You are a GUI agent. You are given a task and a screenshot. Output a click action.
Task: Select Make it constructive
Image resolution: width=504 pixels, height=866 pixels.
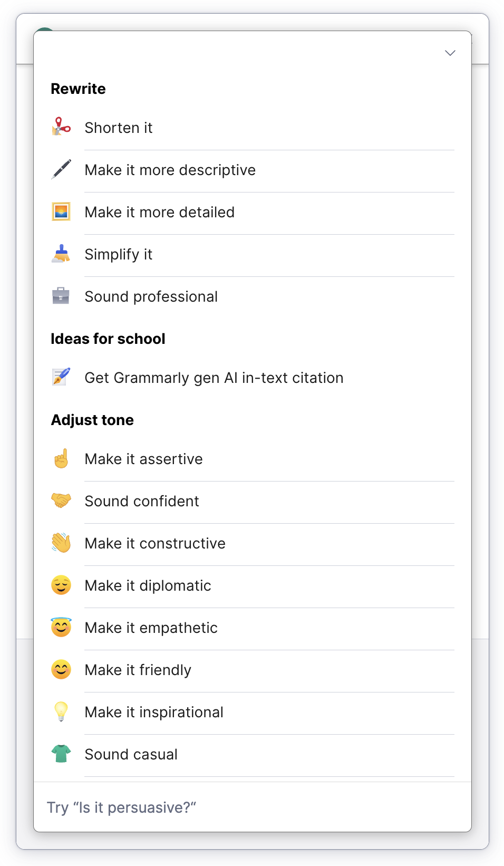pos(155,543)
